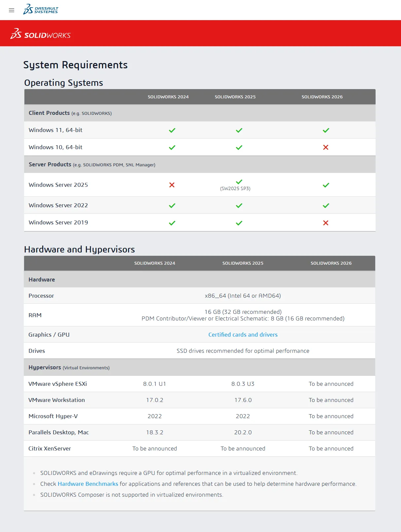This screenshot has width=401, height=532.
Task: Click the 8.0.1 U1 version cell
Action: point(155,384)
